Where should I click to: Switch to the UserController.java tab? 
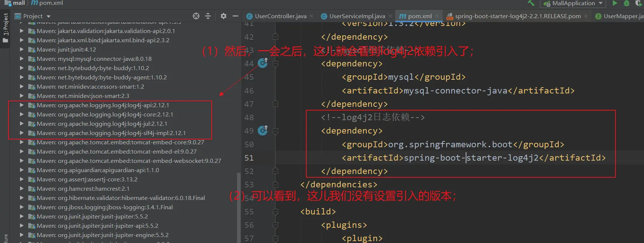[x=280, y=16]
